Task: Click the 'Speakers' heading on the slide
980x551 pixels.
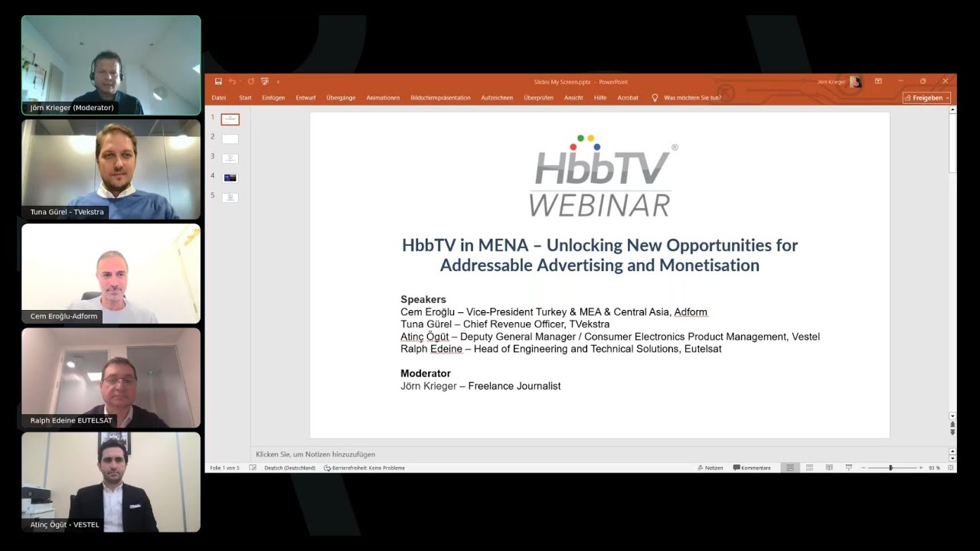Action: click(423, 299)
